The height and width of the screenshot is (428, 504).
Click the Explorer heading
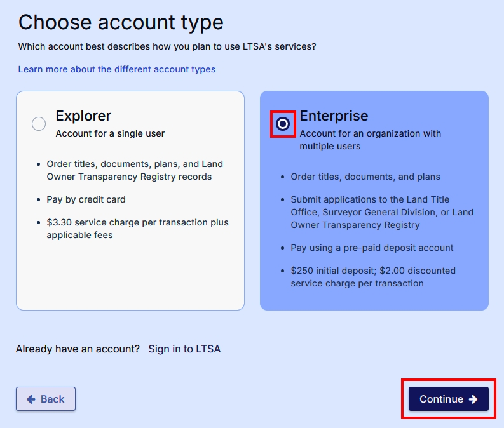tap(83, 116)
